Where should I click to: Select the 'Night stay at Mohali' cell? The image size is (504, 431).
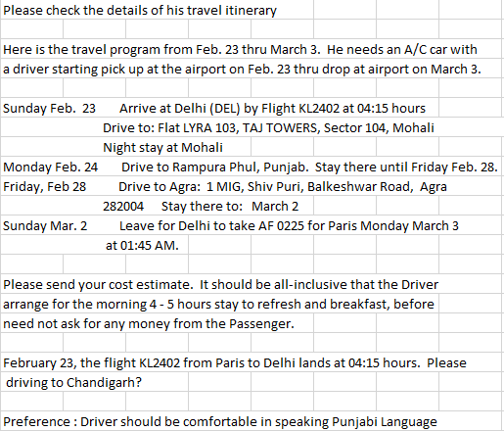pos(162,148)
